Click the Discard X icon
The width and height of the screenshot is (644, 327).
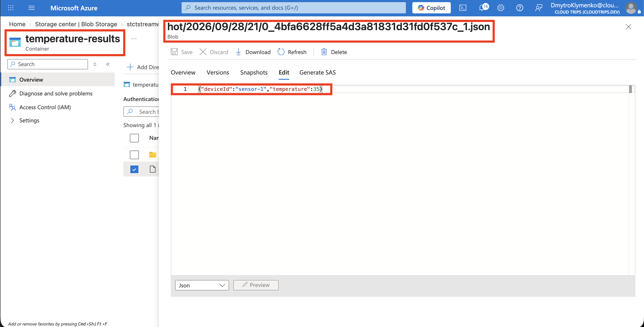click(x=203, y=52)
